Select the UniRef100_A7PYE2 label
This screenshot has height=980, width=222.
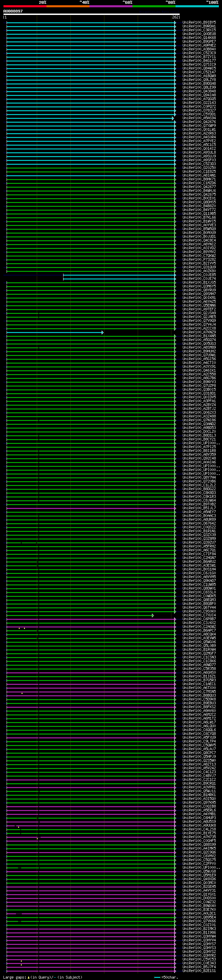point(199,141)
